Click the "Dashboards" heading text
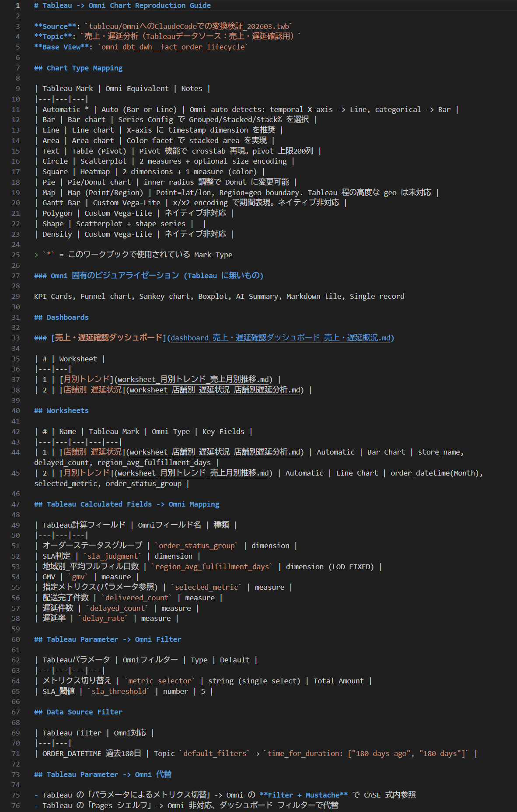Image resolution: width=517 pixels, height=812 pixels. pos(67,317)
